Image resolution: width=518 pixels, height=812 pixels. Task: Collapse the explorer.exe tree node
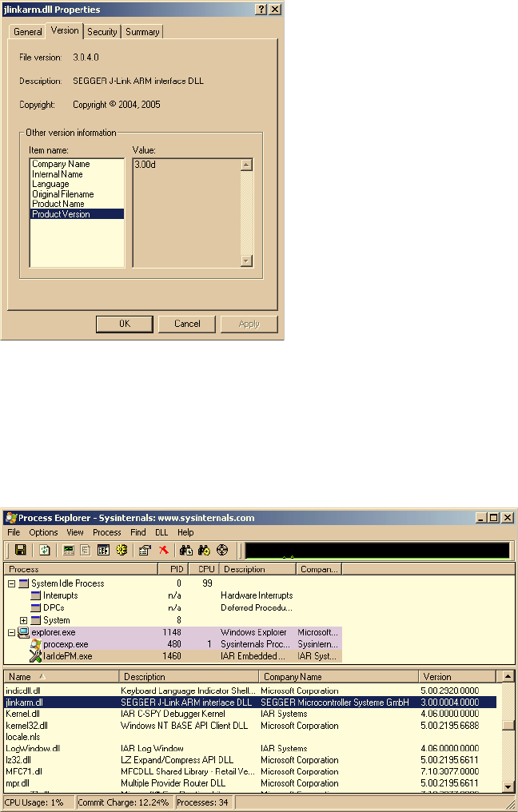coord(11,632)
